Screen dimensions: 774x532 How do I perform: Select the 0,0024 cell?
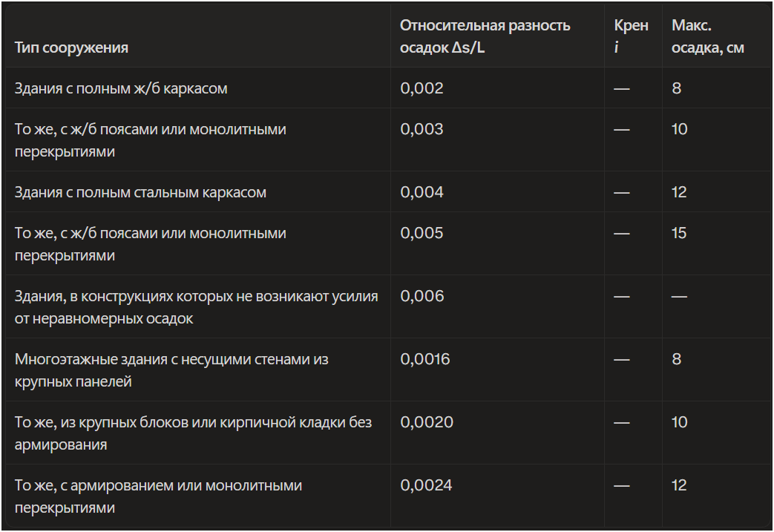426,485
